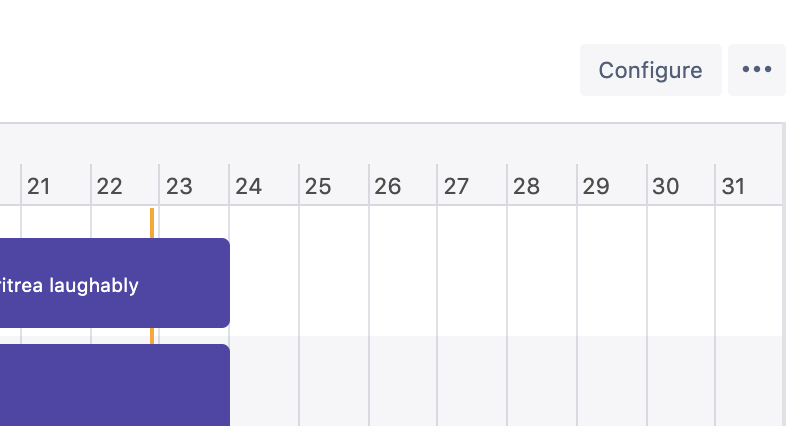Click the empty first-row cell under day 30
796x426 pixels.
pyautogui.click(x=681, y=270)
